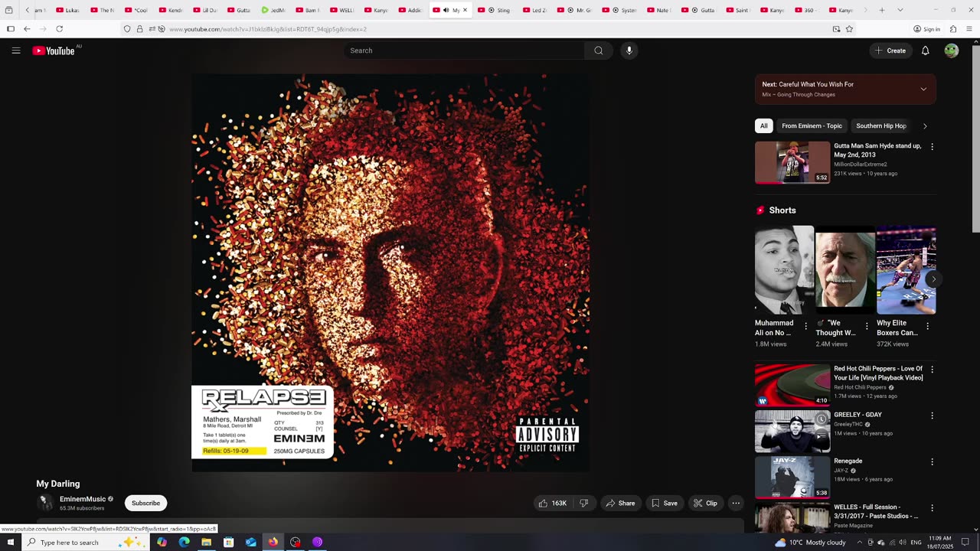
Task: Open Microsoft Store from taskbar
Action: (x=228, y=542)
